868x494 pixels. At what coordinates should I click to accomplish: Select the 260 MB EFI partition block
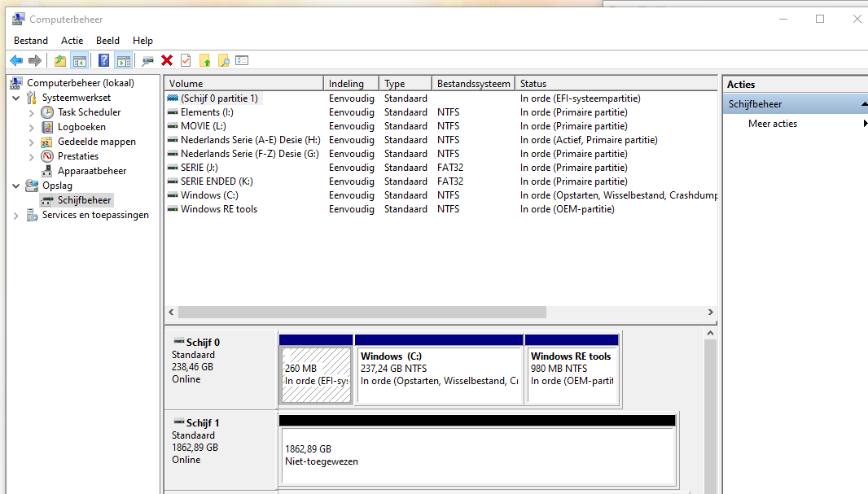316,369
